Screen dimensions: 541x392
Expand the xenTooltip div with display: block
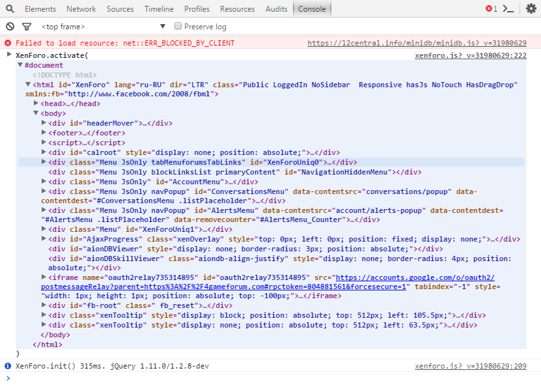point(44,315)
